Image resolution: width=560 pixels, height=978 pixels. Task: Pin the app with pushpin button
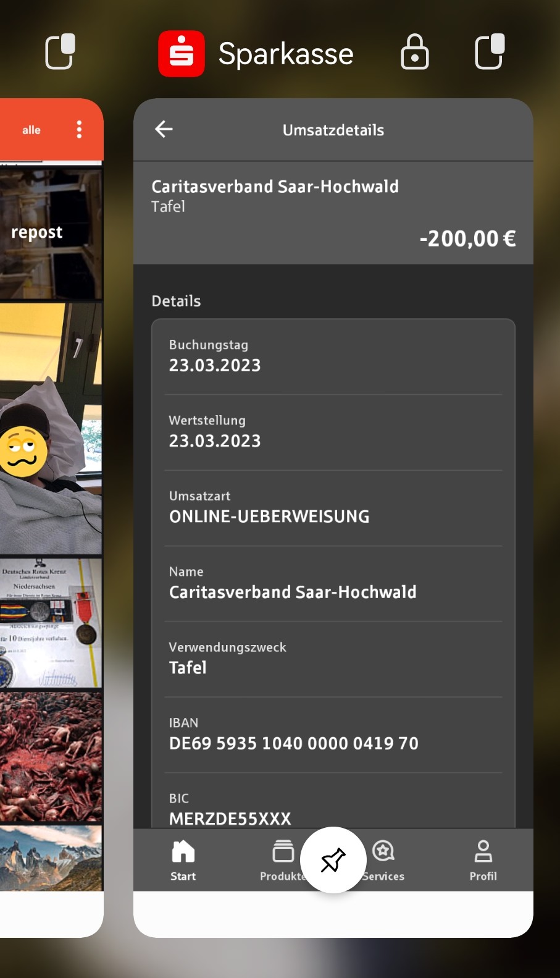point(333,860)
